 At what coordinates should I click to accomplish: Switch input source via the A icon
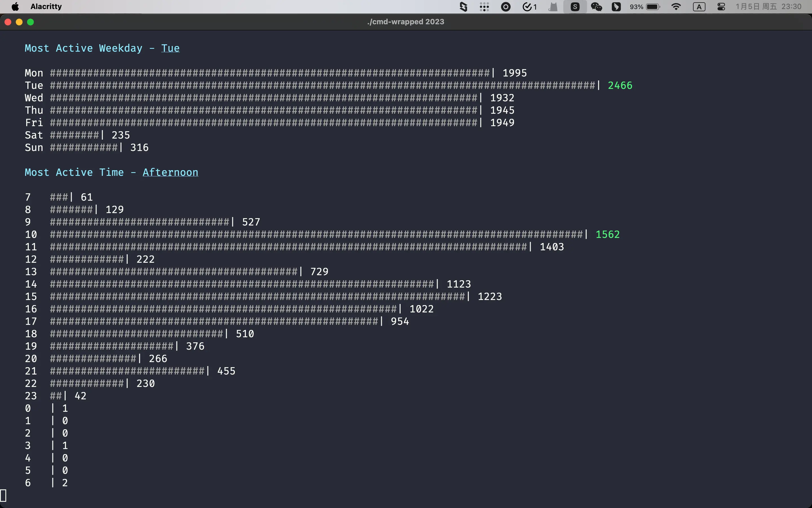tap(699, 7)
